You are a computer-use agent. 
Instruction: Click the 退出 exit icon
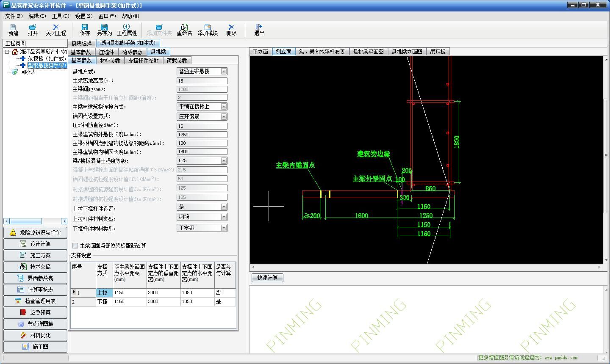coord(259,30)
